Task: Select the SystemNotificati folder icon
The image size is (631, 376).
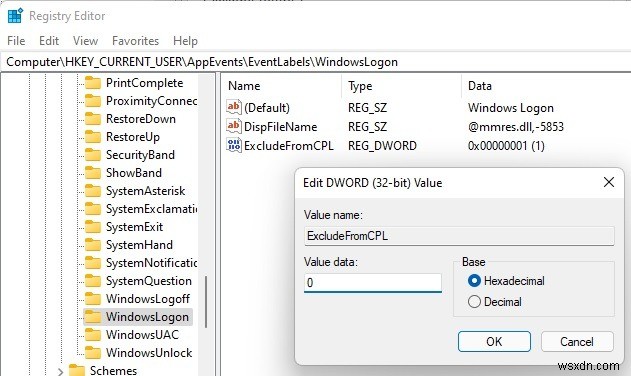Action: 93,263
